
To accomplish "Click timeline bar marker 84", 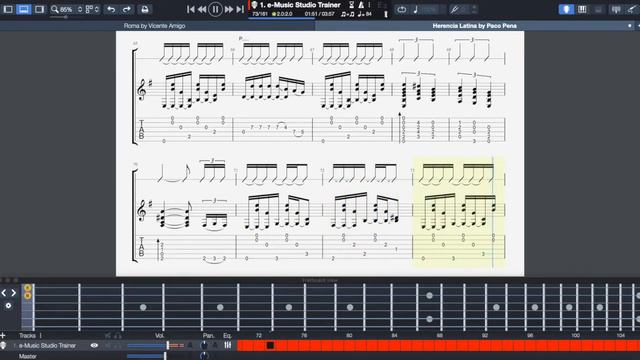I will coord(394,336).
